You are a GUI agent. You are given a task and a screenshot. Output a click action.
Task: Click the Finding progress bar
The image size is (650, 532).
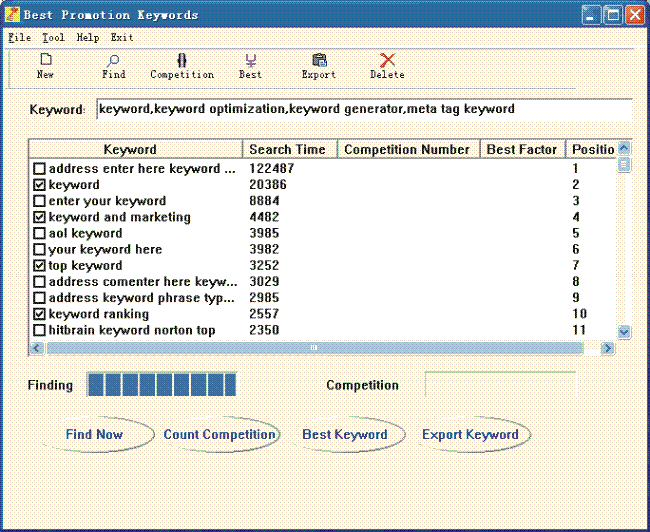click(162, 385)
